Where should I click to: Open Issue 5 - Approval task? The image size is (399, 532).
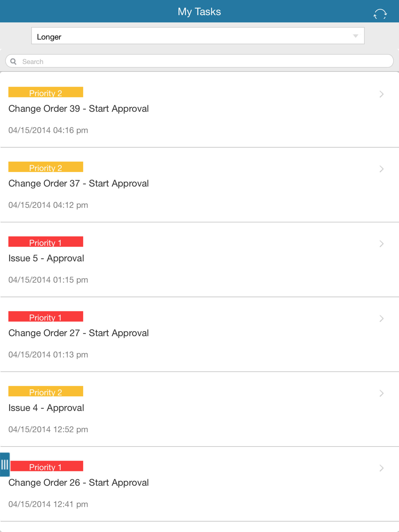199,260
